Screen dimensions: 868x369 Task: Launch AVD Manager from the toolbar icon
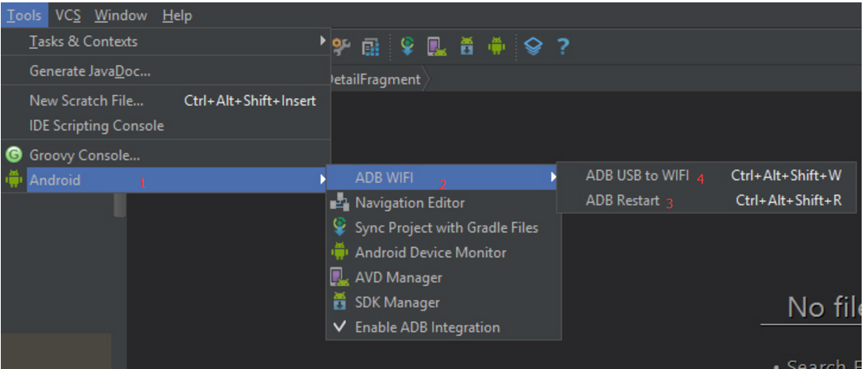point(436,47)
